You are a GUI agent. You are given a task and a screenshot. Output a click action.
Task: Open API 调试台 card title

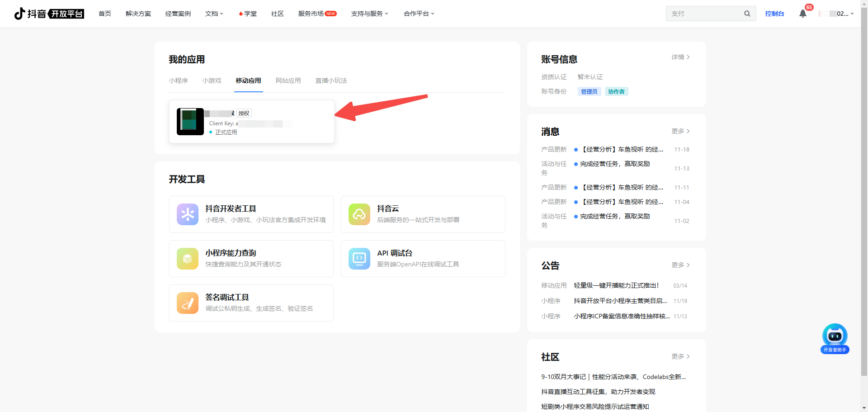coord(395,253)
